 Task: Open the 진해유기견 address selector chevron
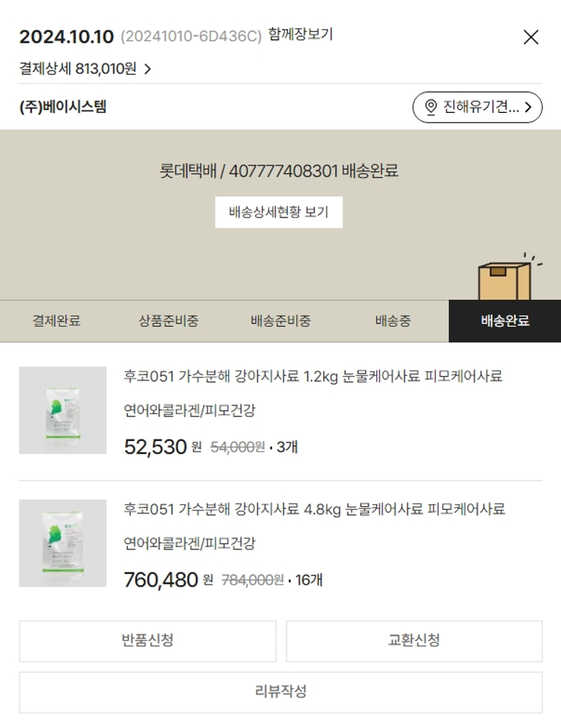pos(529,108)
